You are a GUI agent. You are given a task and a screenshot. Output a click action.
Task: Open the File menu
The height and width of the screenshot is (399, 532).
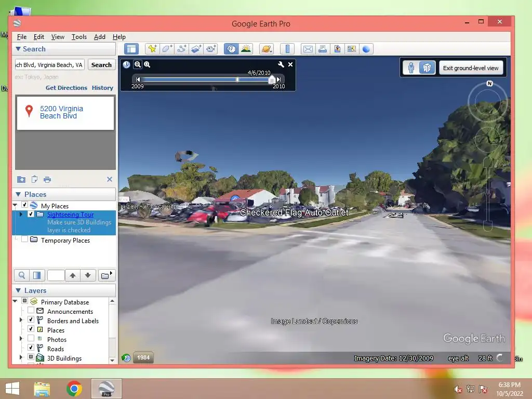(x=22, y=37)
